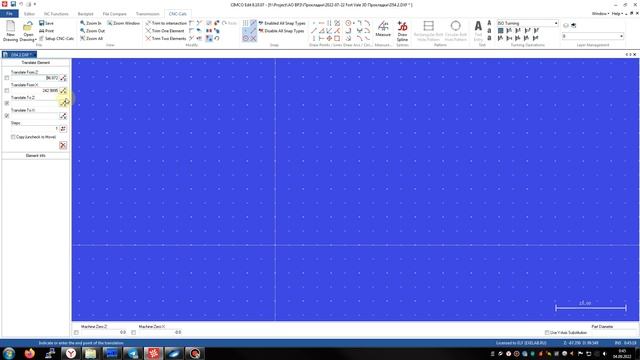The image size is (640, 360).
Task: Toggle the Translate To Z lock checkbox
Action: [7, 103]
